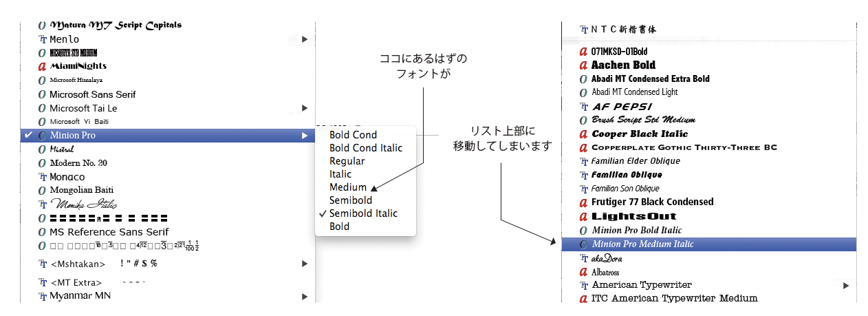Viewport: 868px width, 316px height.
Task: Click the OpenType icon next to Mistral
Action: [x=43, y=149]
